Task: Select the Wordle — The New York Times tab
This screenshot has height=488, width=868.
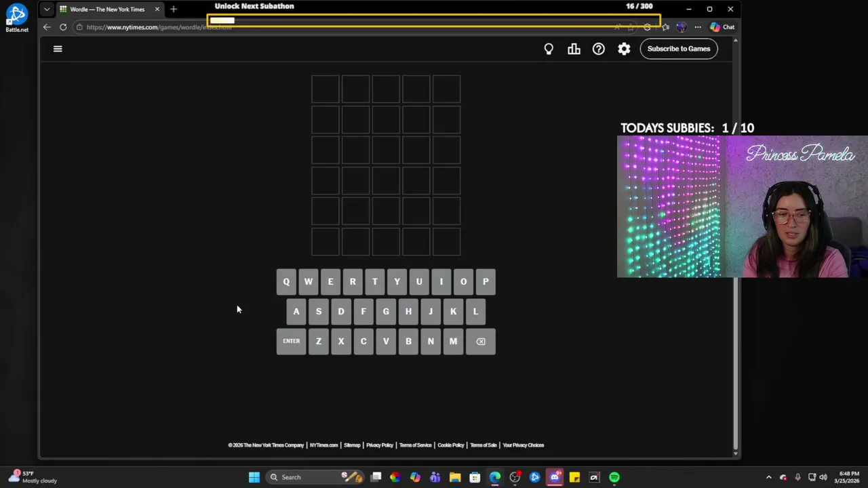Action: point(107,9)
